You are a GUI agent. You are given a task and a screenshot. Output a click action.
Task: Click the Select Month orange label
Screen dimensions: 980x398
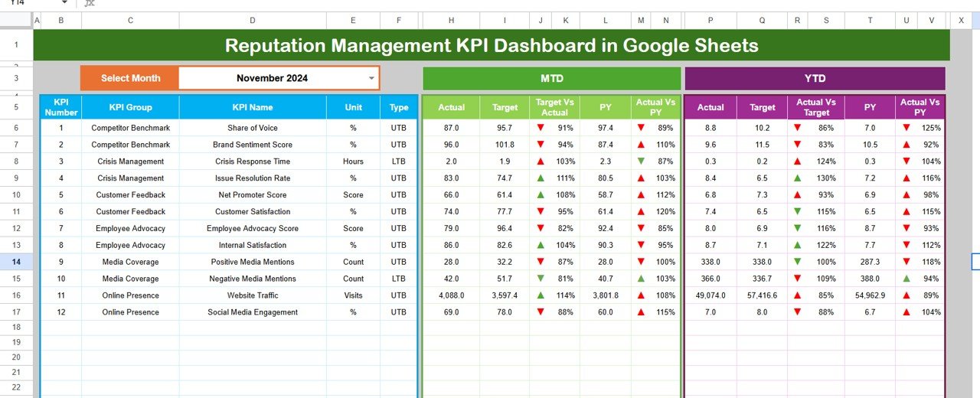tap(130, 78)
